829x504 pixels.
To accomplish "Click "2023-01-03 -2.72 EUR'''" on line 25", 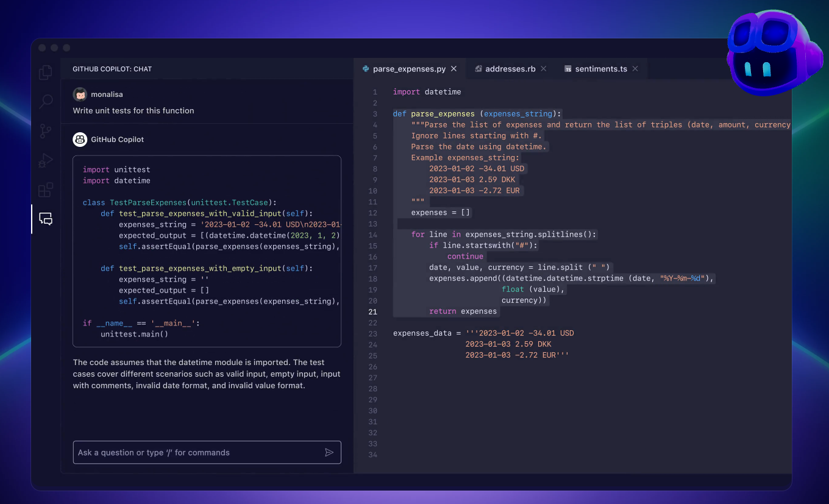I will [517, 355].
